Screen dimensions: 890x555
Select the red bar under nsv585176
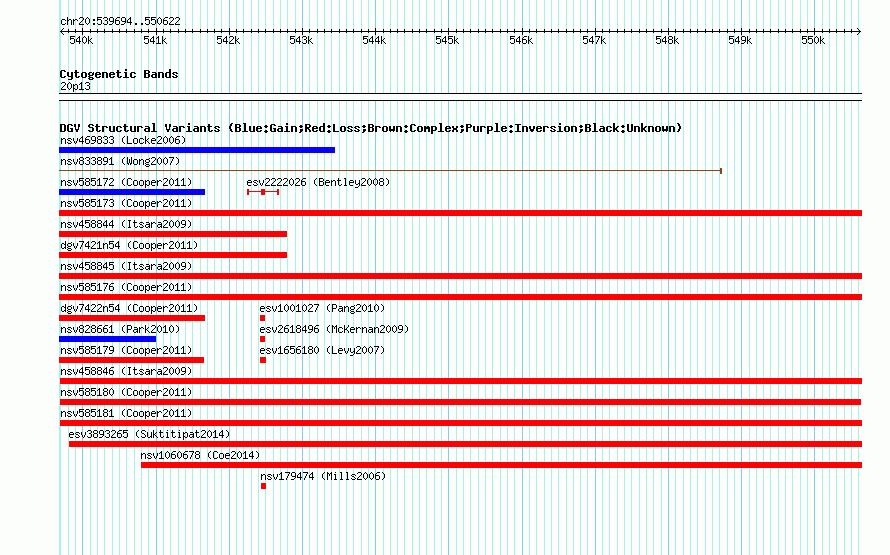point(460,297)
